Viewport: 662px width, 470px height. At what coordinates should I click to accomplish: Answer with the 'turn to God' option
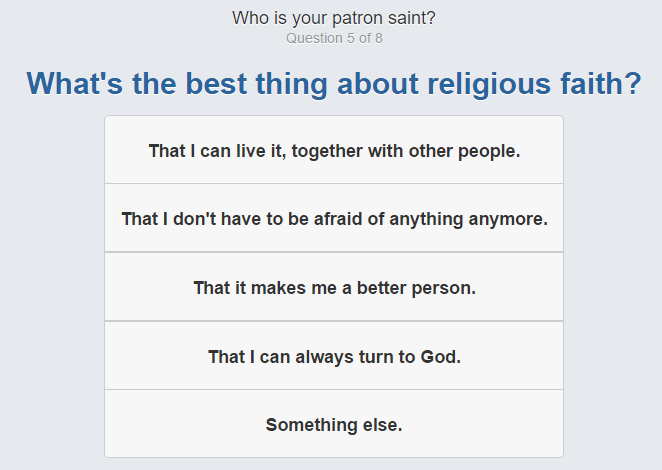[x=334, y=356]
